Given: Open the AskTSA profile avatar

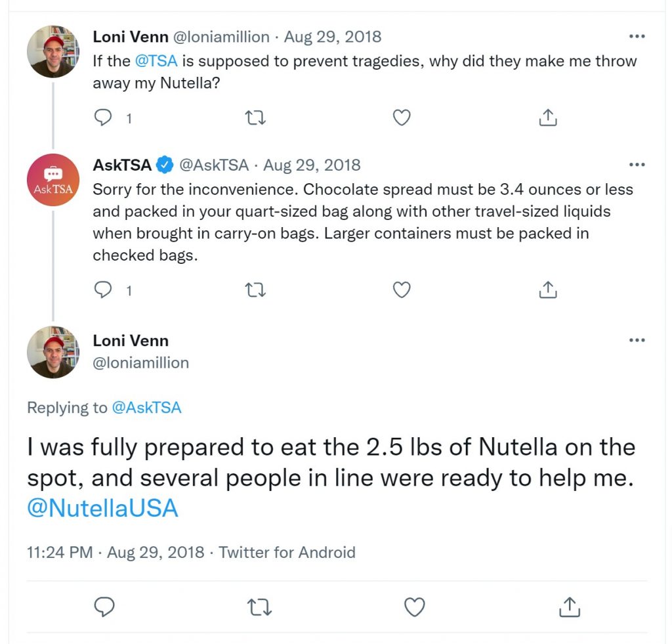Looking at the screenshot, I should click(53, 180).
